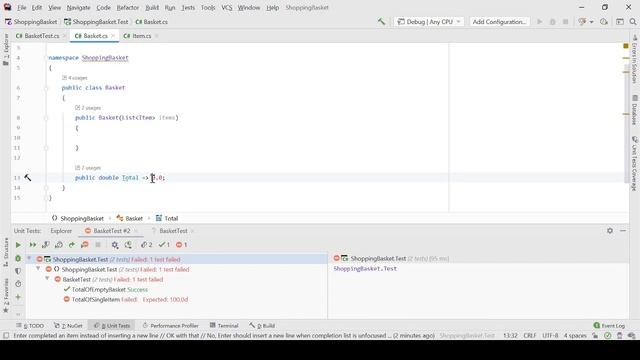Open the Terminal tool window button
The height and width of the screenshot is (360, 640).
[224, 325]
